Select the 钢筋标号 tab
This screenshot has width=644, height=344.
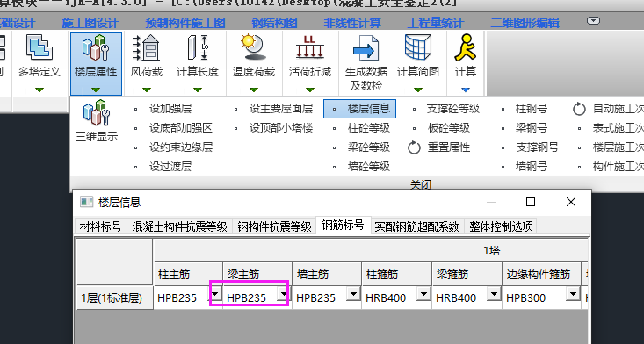[343, 226]
